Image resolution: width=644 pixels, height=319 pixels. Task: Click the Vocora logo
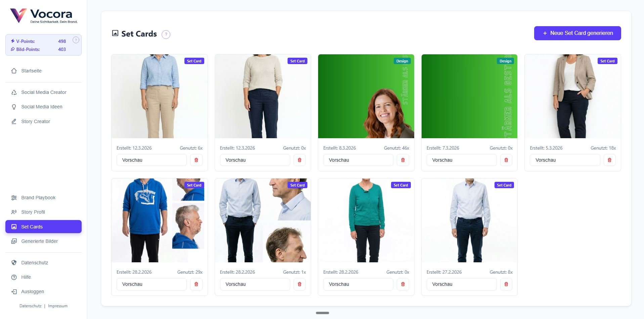(44, 16)
